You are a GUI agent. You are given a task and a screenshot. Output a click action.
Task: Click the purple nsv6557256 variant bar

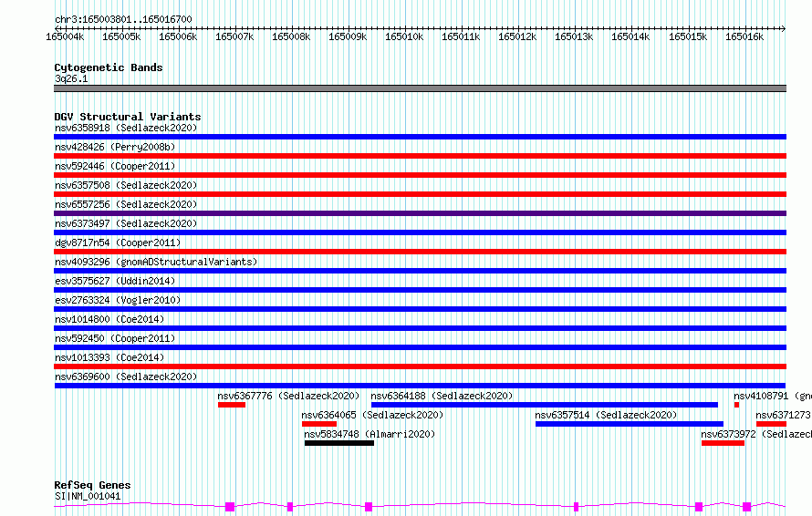[420, 213]
